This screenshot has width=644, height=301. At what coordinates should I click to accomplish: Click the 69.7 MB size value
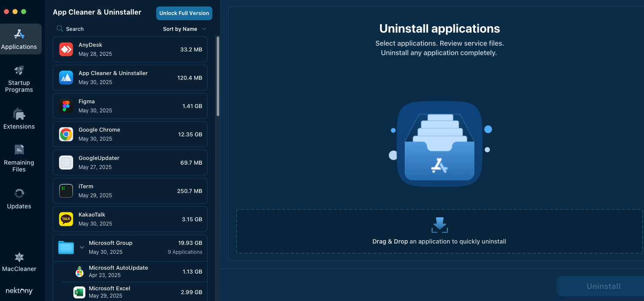(x=191, y=163)
